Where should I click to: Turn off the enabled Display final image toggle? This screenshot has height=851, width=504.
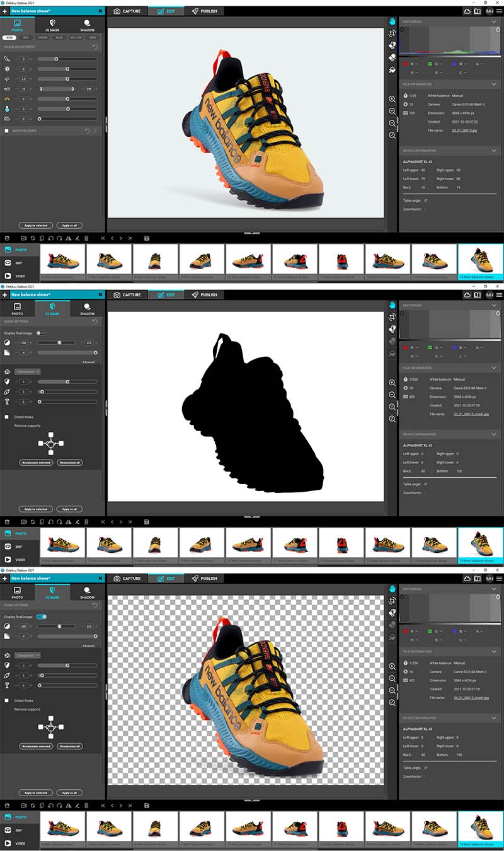coord(42,617)
